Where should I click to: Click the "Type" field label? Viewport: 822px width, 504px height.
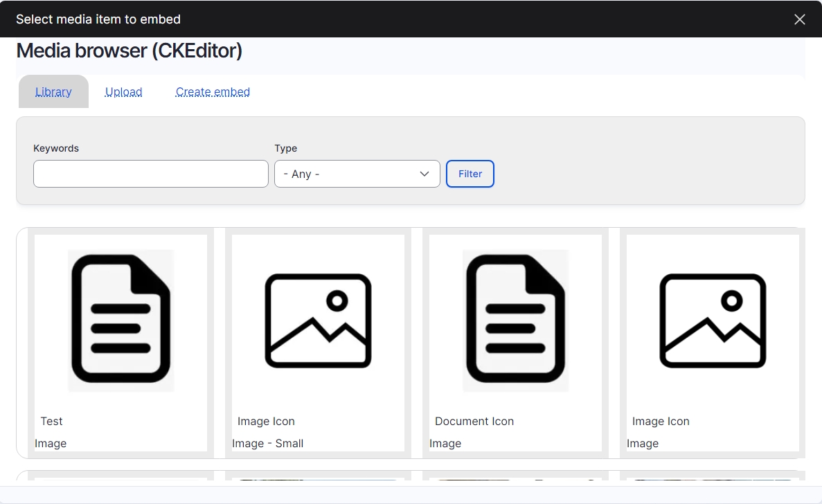pos(286,148)
